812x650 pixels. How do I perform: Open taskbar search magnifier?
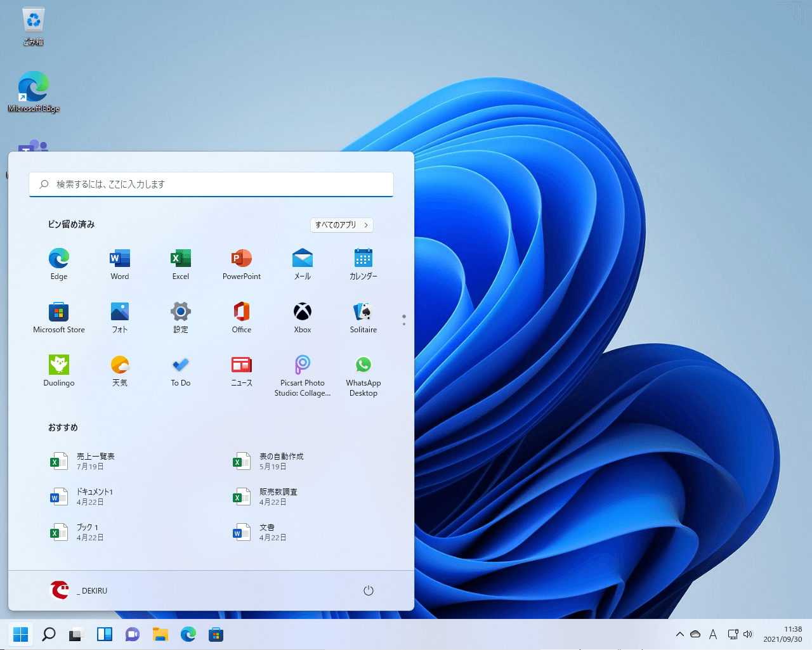pyautogui.click(x=48, y=634)
